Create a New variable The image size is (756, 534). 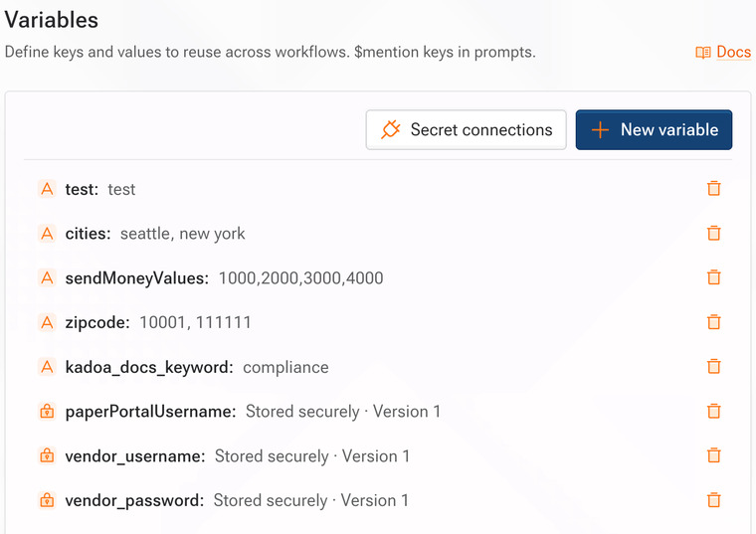click(x=654, y=129)
